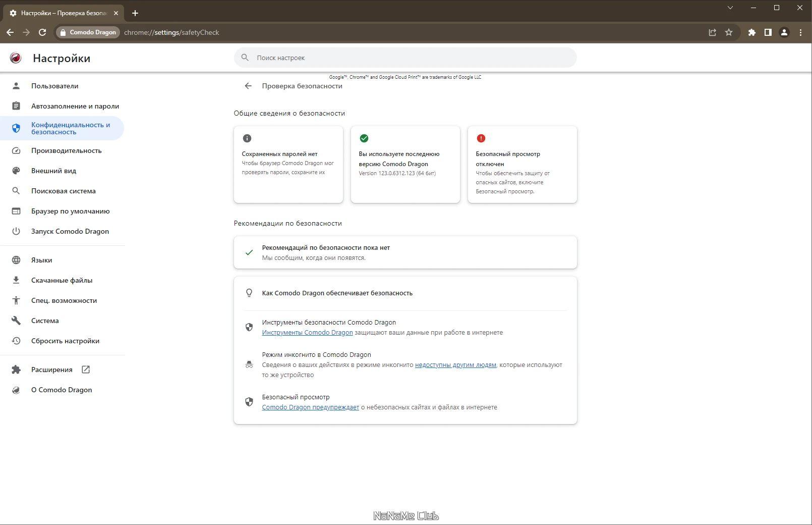Click the palette icon beside Внешний вид
This screenshot has width=812, height=525.
16,171
